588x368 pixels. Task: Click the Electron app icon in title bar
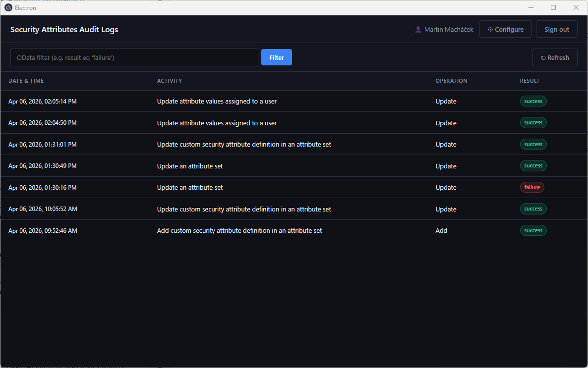(8, 7)
